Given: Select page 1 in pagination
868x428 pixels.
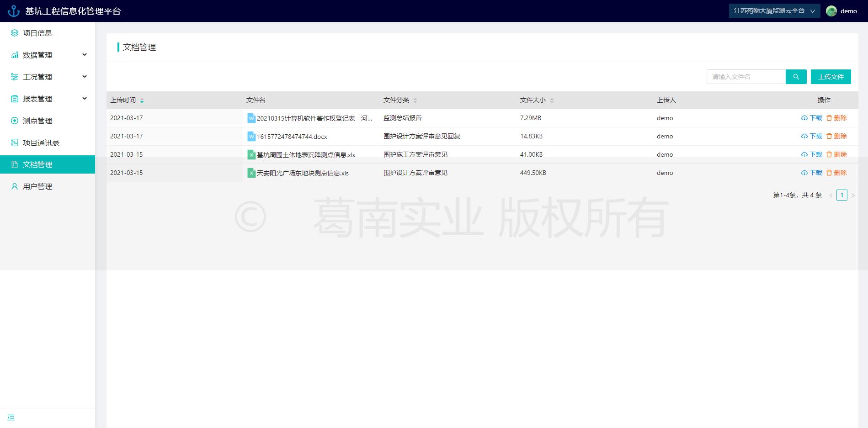Looking at the screenshot, I should (x=841, y=195).
